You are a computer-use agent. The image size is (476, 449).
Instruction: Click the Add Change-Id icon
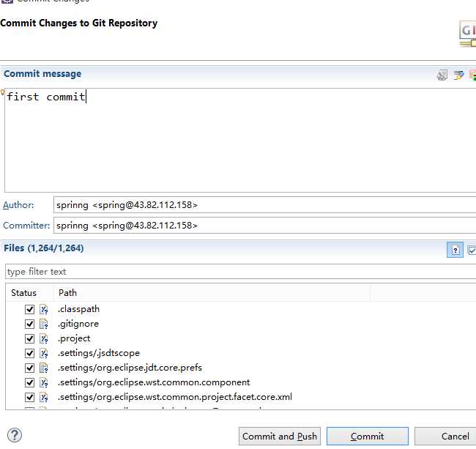pyautogui.click(x=472, y=75)
